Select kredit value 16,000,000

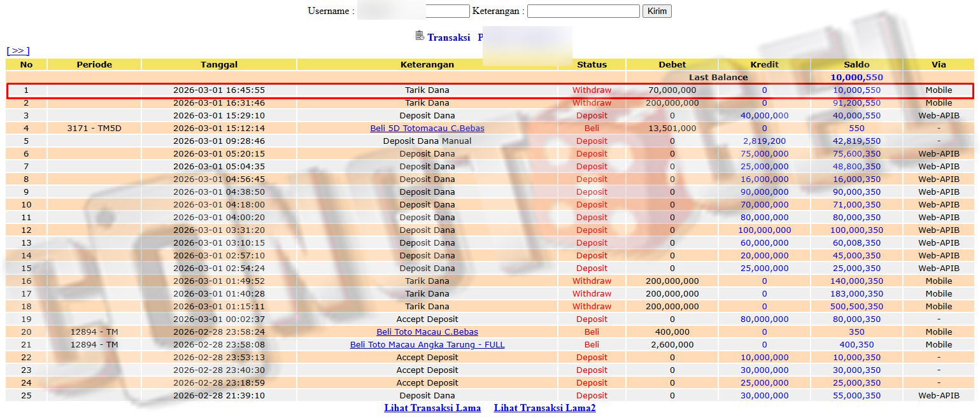[764, 179]
